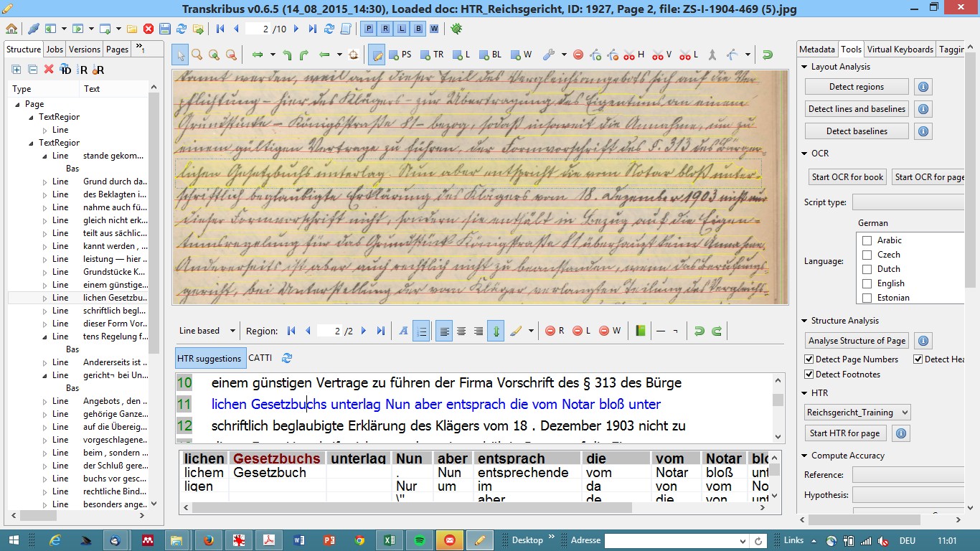980x551 pixels.
Task: Select the 'lichen Gesetzbu...' line in tree
Action: pos(115,298)
